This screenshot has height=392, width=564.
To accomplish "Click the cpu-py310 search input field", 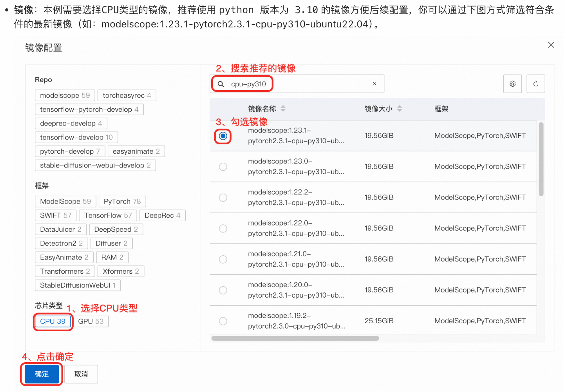I will pos(297,84).
